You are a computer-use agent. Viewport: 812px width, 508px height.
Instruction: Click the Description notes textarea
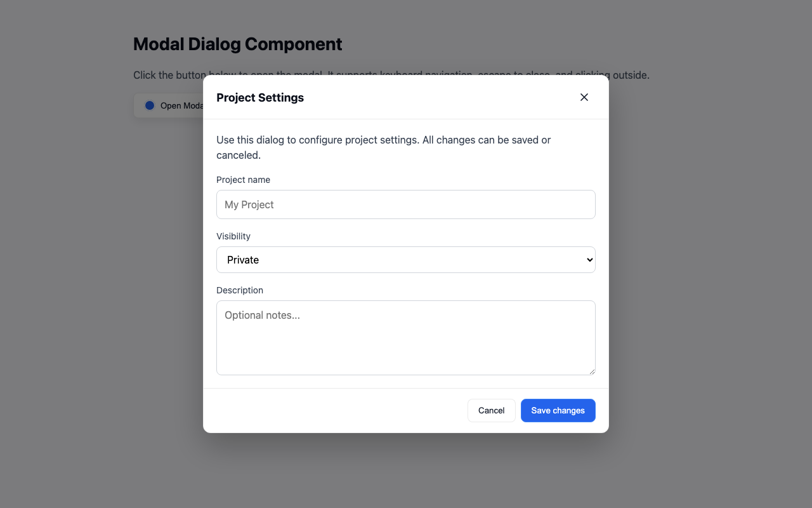coord(406,337)
